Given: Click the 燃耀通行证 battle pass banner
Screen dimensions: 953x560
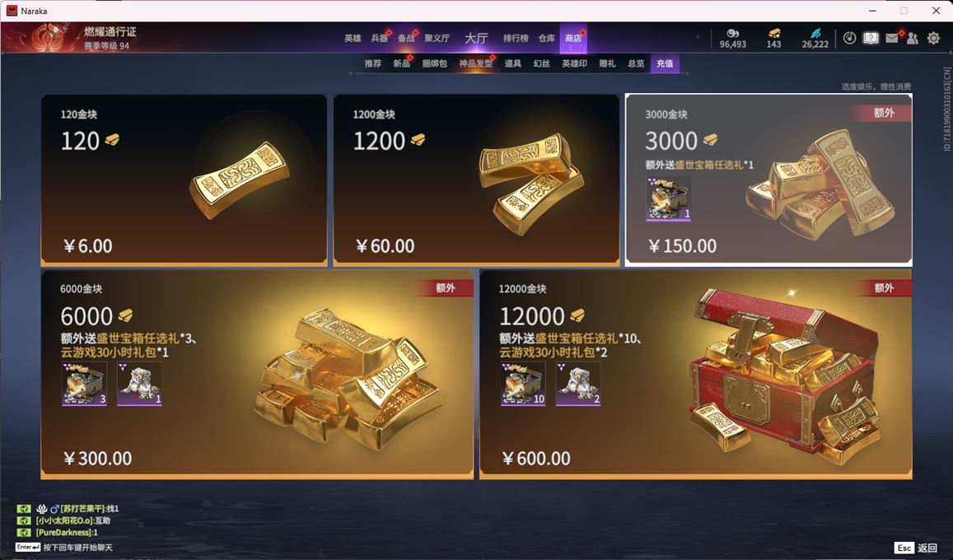Looking at the screenshot, I should [x=73, y=38].
